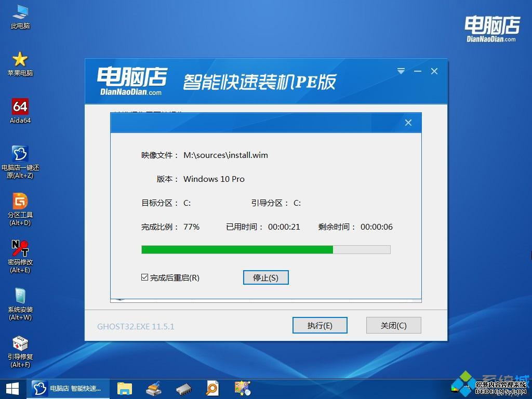Open the 苹果电脑 star icon
Viewport: 532px width, 399px height.
pyautogui.click(x=20, y=64)
